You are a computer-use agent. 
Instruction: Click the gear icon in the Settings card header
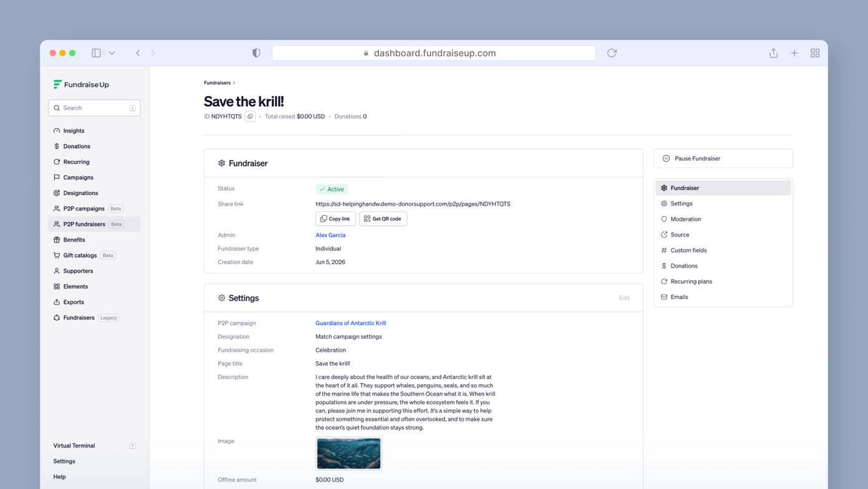[x=221, y=298]
